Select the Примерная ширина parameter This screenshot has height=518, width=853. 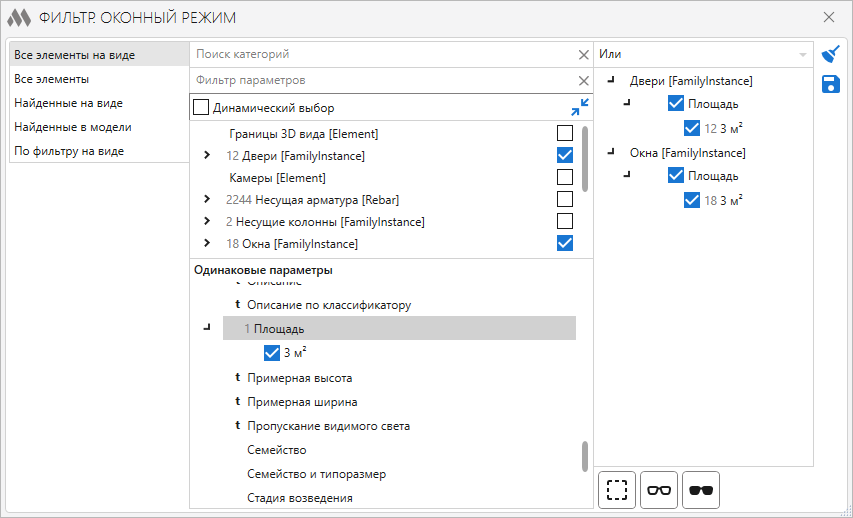point(302,402)
